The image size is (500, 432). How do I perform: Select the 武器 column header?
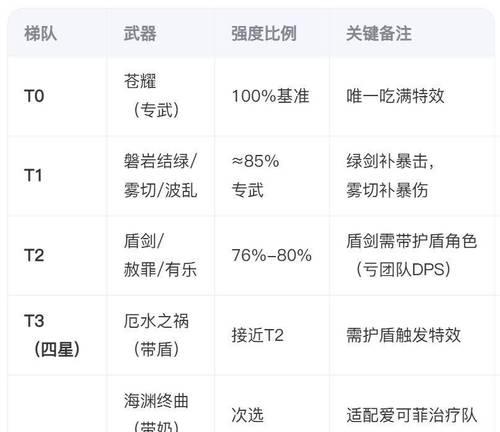pyautogui.click(x=140, y=33)
